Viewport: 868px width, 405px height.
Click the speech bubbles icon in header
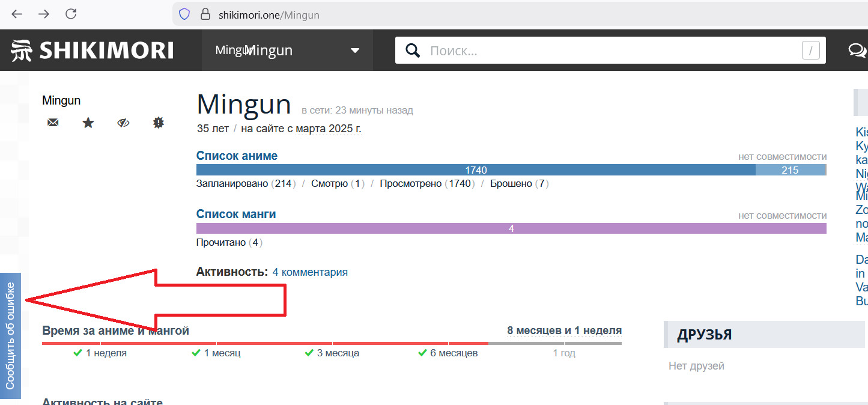[x=857, y=50]
